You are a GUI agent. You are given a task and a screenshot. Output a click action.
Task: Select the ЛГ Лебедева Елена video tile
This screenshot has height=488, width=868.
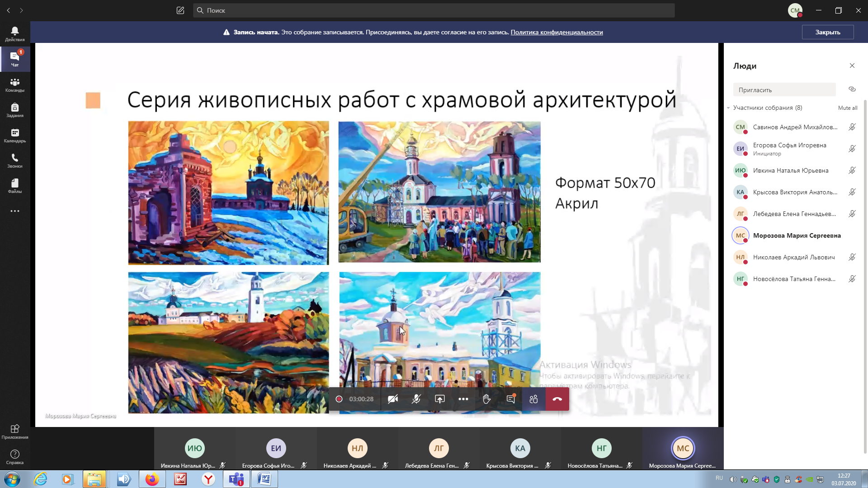439,449
